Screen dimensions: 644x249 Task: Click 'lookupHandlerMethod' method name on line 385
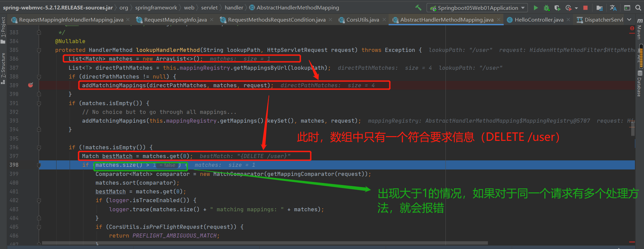coord(168,50)
